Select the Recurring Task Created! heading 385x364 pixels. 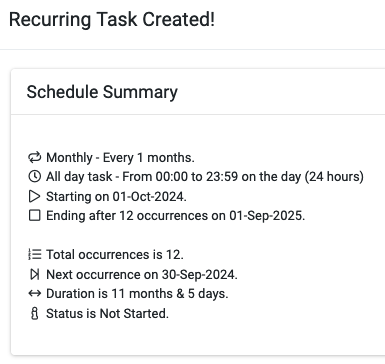coord(112,19)
